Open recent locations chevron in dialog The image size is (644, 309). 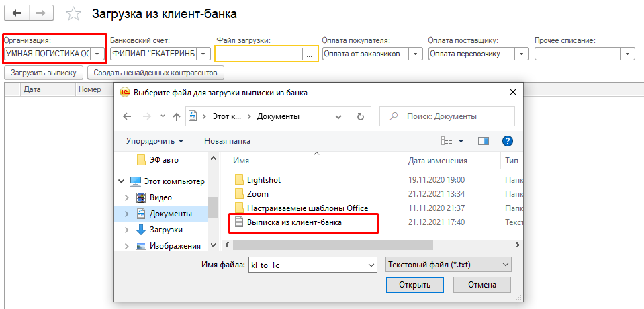coord(163,116)
